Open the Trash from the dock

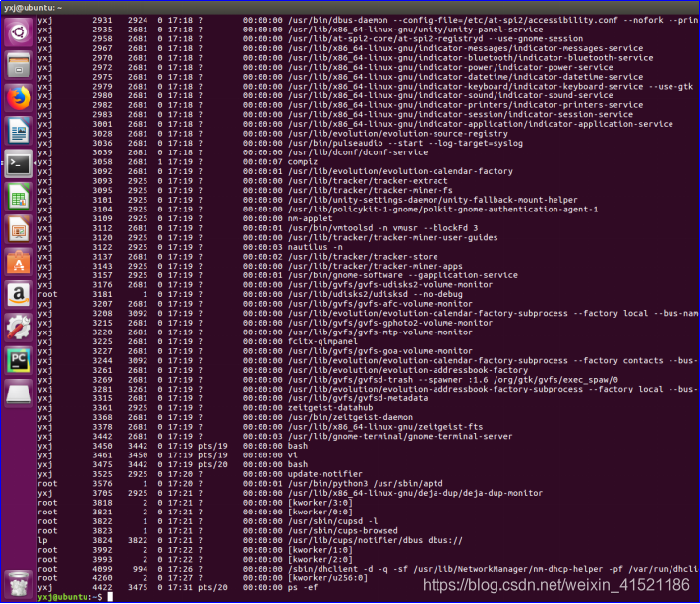(19, 583)
